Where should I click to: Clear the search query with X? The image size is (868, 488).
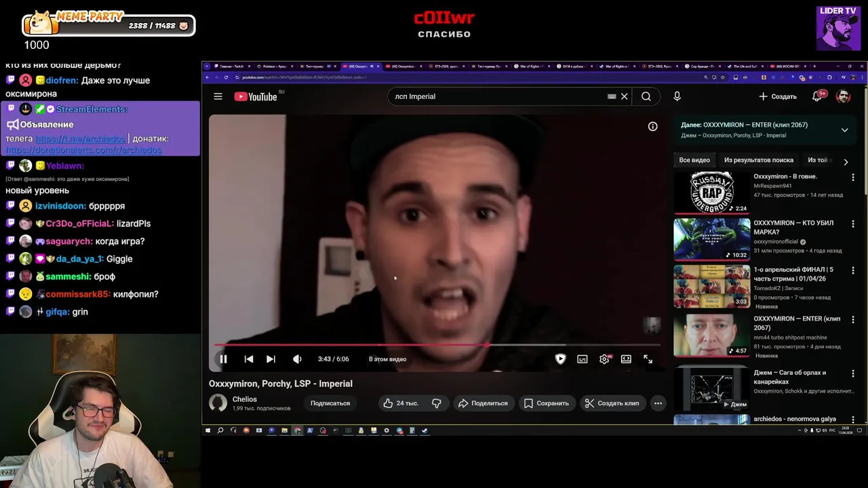624,96
